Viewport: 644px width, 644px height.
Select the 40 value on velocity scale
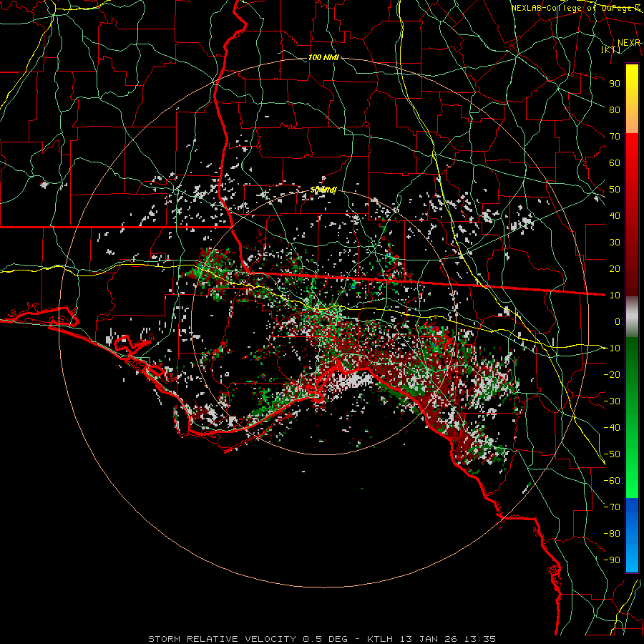click(x=615, y=215)
